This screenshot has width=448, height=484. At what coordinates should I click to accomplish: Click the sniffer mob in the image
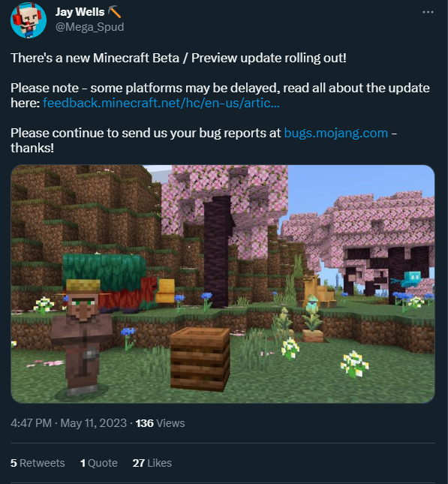coord(119,281)
